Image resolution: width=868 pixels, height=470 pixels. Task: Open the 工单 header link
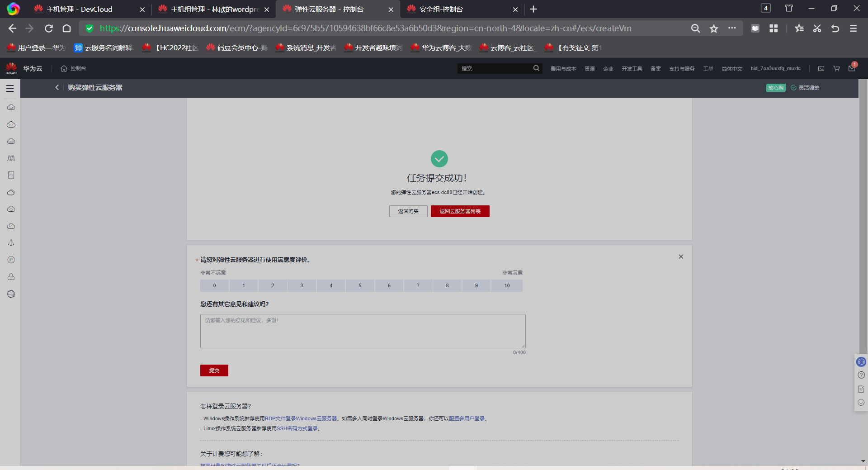click(x=708, y=69)
